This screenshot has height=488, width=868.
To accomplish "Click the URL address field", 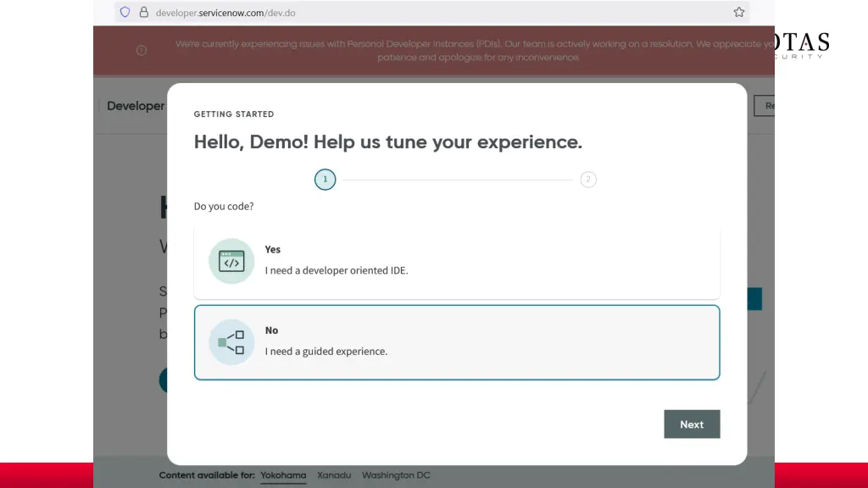I will [431, 12].
